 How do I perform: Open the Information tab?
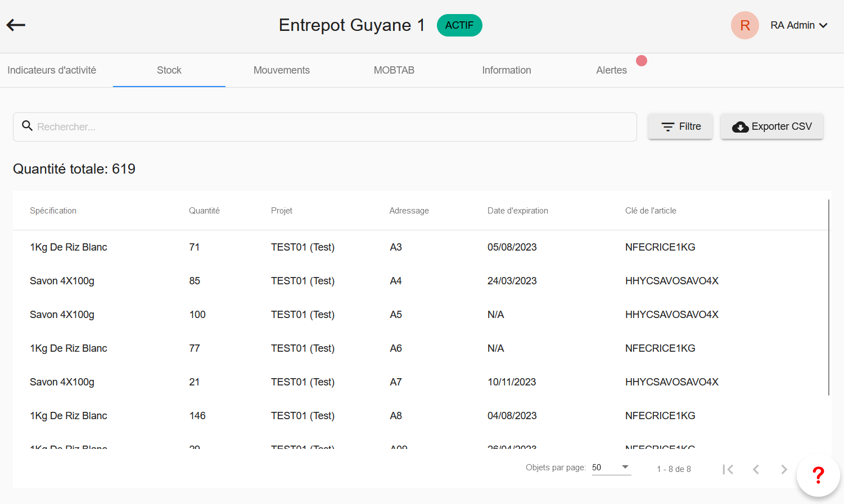pos(506,70)
